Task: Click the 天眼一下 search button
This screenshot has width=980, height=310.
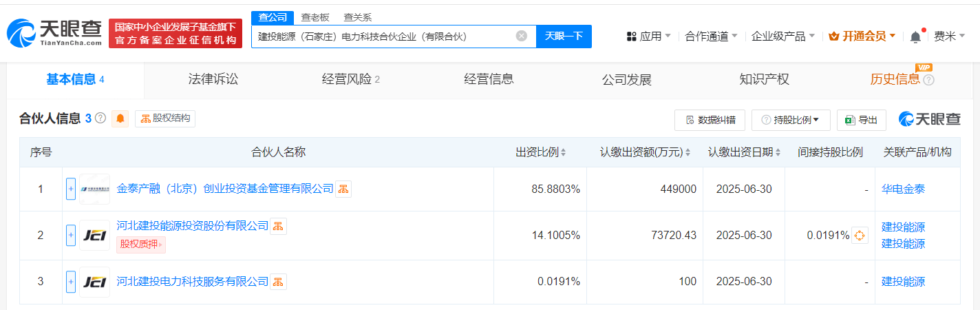Action: 564,37
